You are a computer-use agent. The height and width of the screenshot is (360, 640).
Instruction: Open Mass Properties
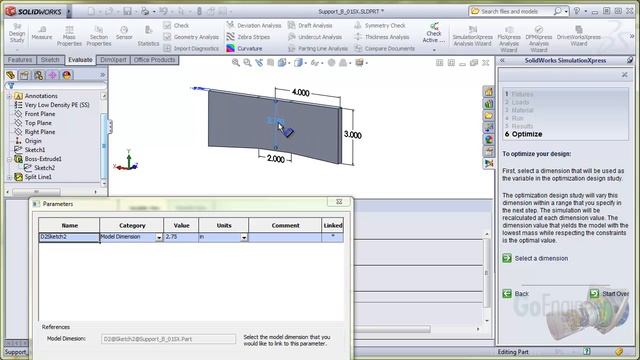click(x=69, y=36)
